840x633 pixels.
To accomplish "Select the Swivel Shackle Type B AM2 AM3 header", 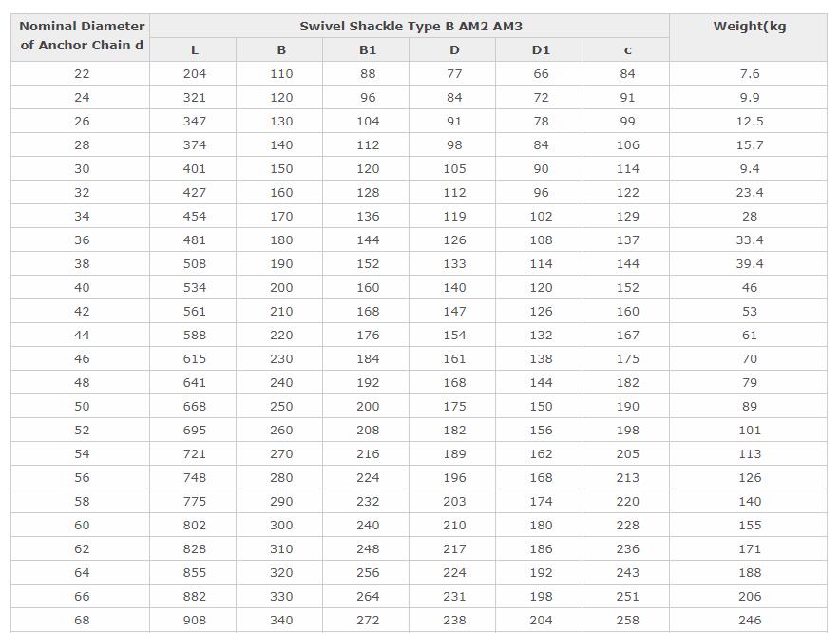I will click(410, 27).
